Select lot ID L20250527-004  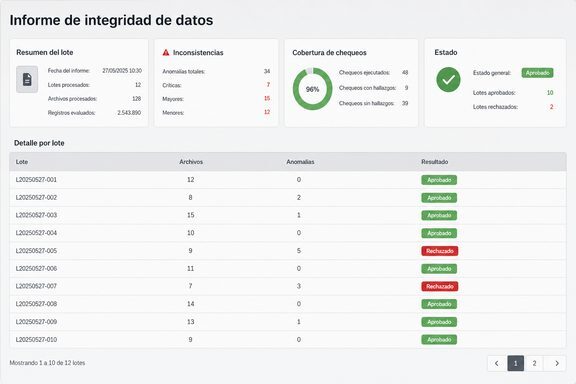point(36,233)
